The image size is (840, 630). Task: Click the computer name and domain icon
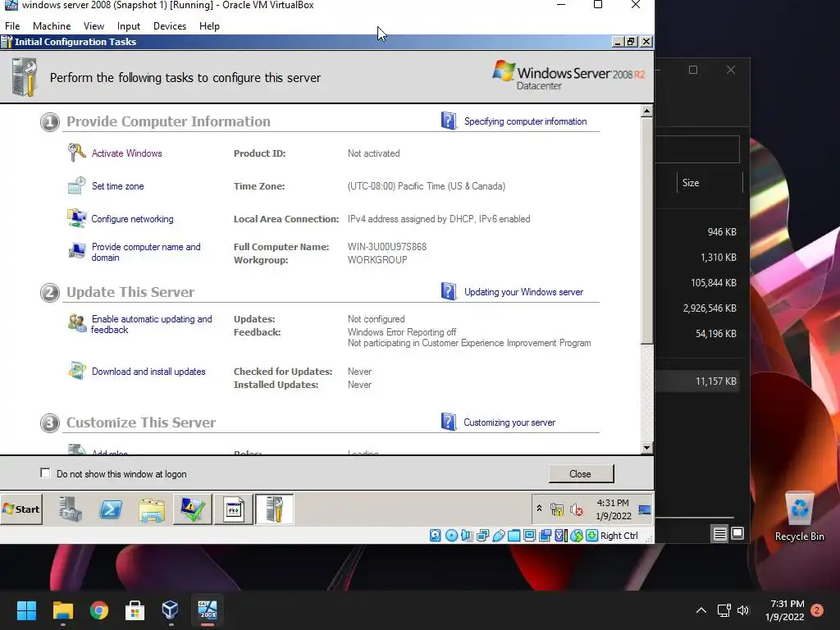click(76, 250)
